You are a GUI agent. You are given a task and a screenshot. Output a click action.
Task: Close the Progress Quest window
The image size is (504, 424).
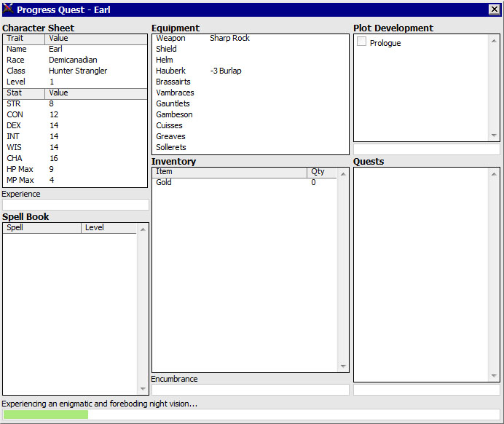494,9
